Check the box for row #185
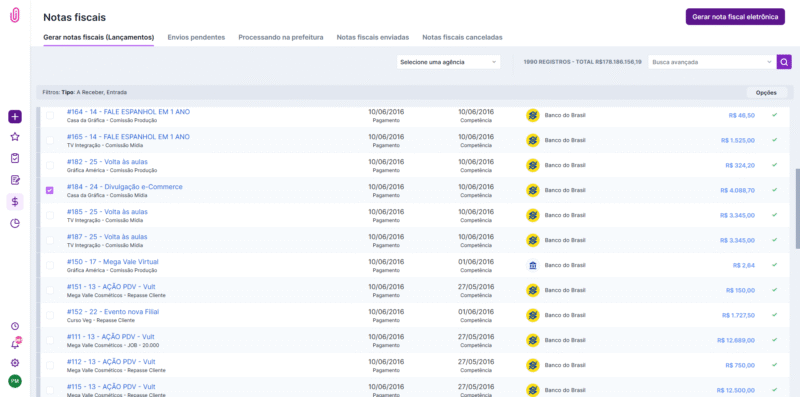 click(49, 215)
